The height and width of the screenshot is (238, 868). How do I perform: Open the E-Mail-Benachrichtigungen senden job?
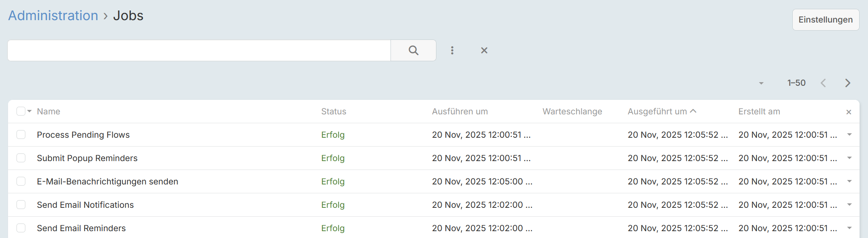[107, 182]
